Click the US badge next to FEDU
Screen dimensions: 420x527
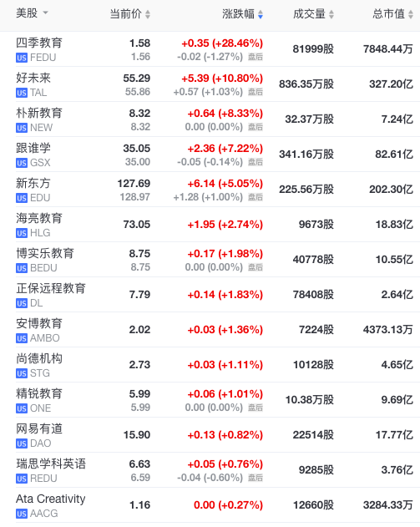(22, 58)
